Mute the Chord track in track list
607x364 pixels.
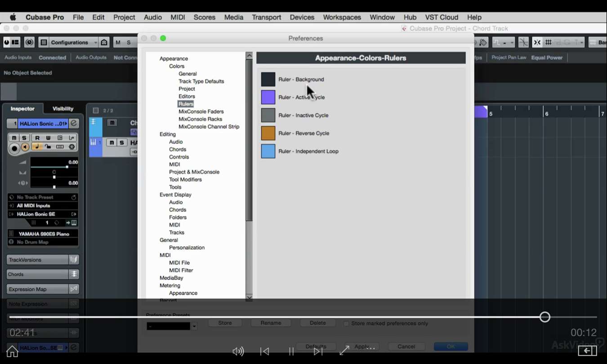pyautogui.click(x=112, y=123)
